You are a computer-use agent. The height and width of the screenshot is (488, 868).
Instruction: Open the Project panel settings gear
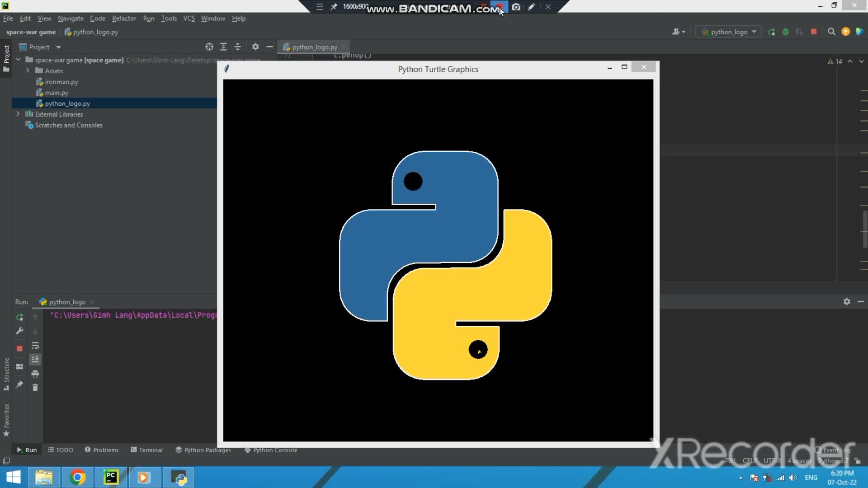pos(255,47)
